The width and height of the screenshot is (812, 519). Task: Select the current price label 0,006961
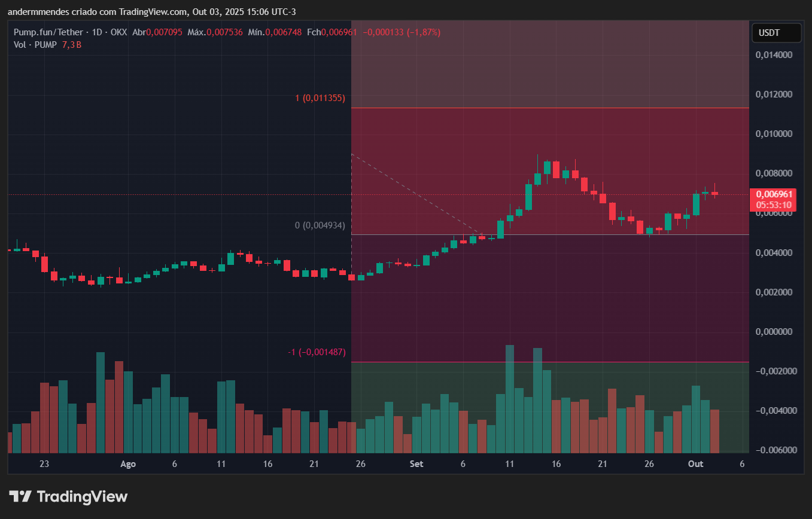[x=774, y=194]
